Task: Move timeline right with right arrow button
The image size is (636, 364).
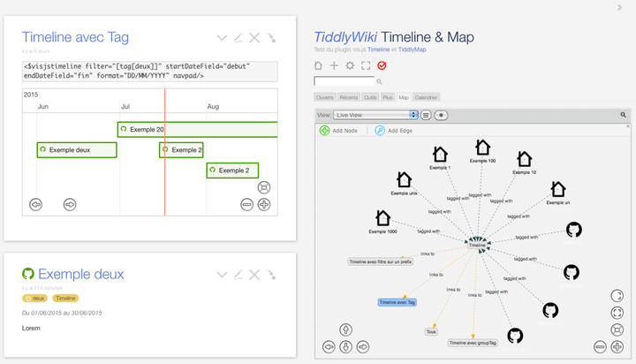Action: point(70,204)
